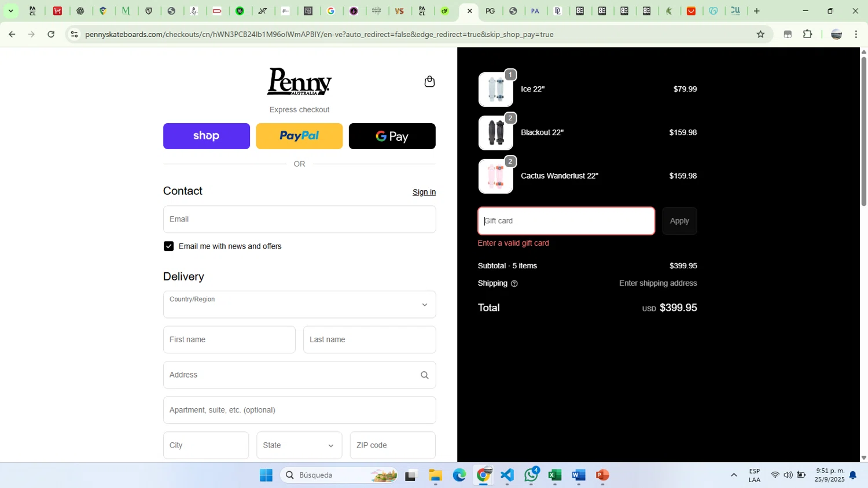Click the gift card Apply button
This screenshot has height=488, width=868.
(x=679, y=221)
